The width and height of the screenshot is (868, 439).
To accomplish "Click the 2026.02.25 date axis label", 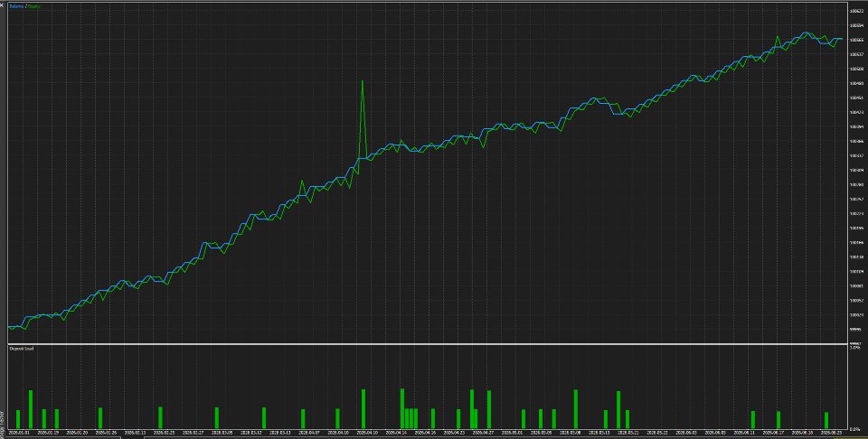I will click(x=164, y=433).
